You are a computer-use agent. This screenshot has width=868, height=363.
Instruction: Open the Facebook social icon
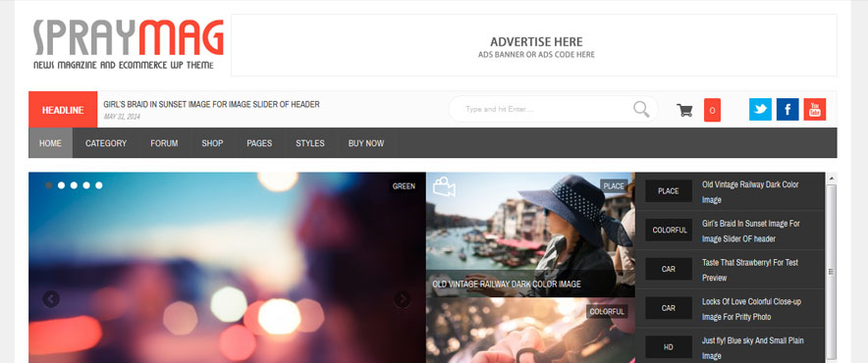pos(787,110)
